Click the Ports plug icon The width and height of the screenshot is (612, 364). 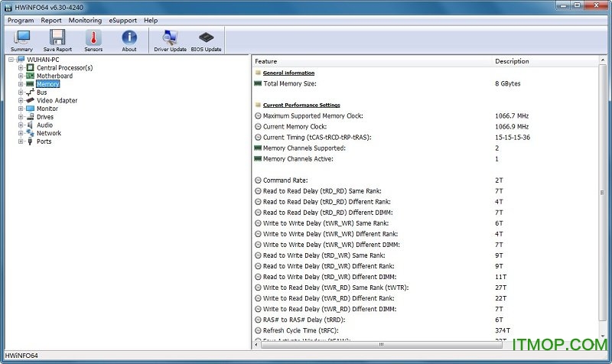30,141
